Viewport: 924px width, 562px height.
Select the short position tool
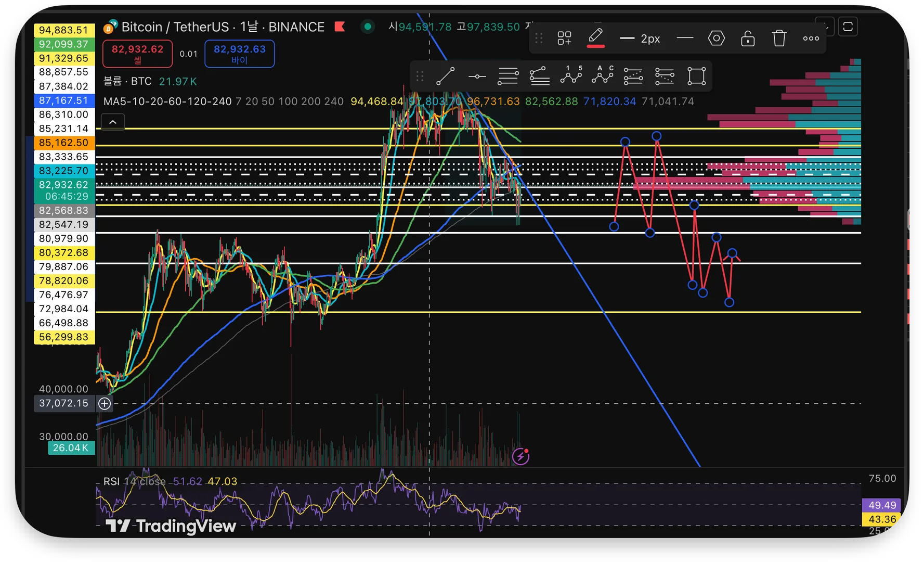(665, 76)
